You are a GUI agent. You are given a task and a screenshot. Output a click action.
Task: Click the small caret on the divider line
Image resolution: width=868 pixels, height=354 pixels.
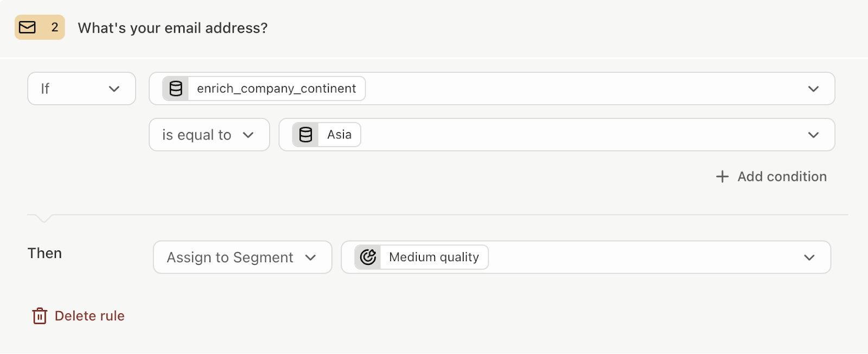[x=43, y=218]
